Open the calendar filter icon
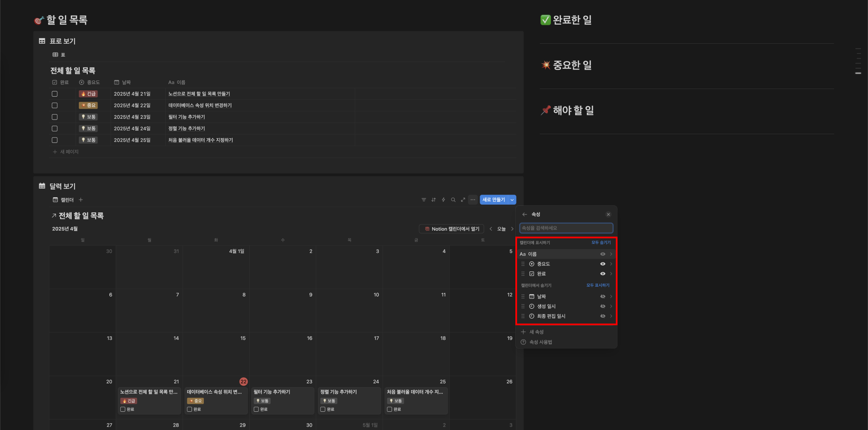868x430 pixels. click(x=424, y=200)
